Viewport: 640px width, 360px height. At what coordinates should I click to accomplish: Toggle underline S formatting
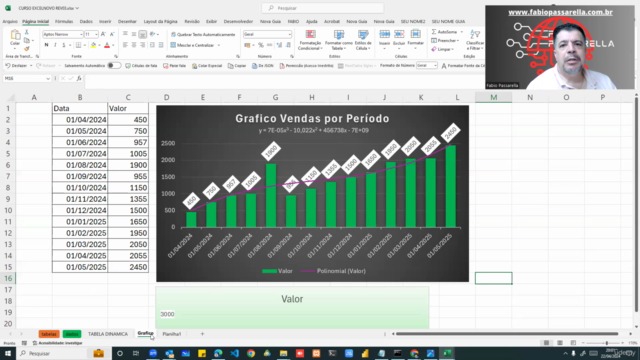pos(64,45)
